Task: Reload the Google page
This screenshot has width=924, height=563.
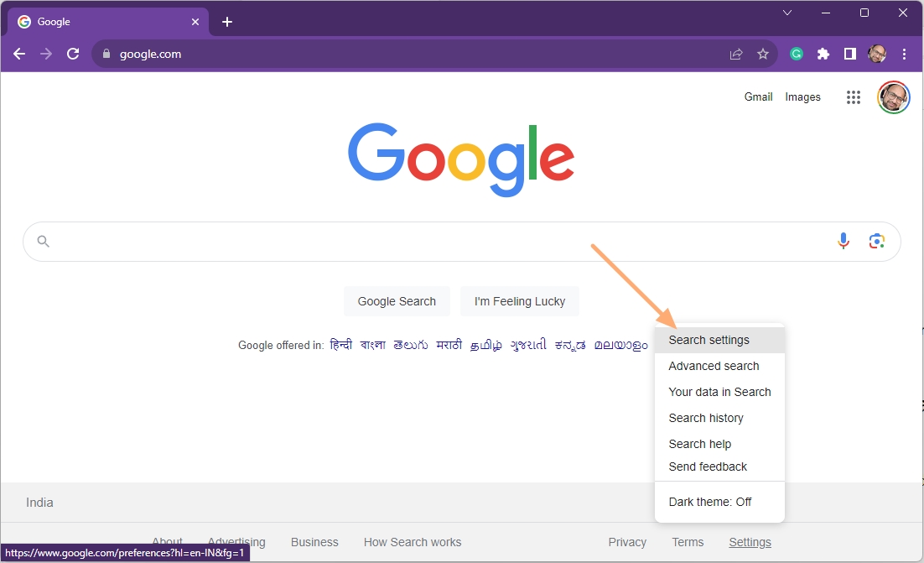Action: tap(73, 55)
